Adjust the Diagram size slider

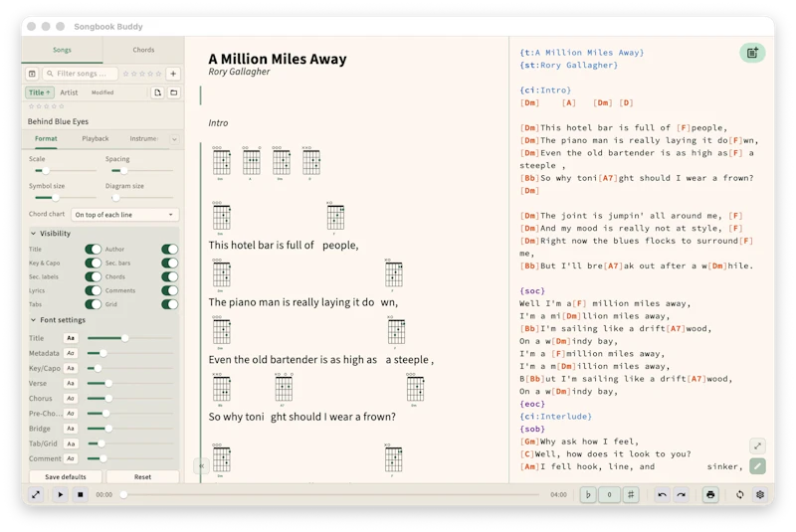point(141,198)
